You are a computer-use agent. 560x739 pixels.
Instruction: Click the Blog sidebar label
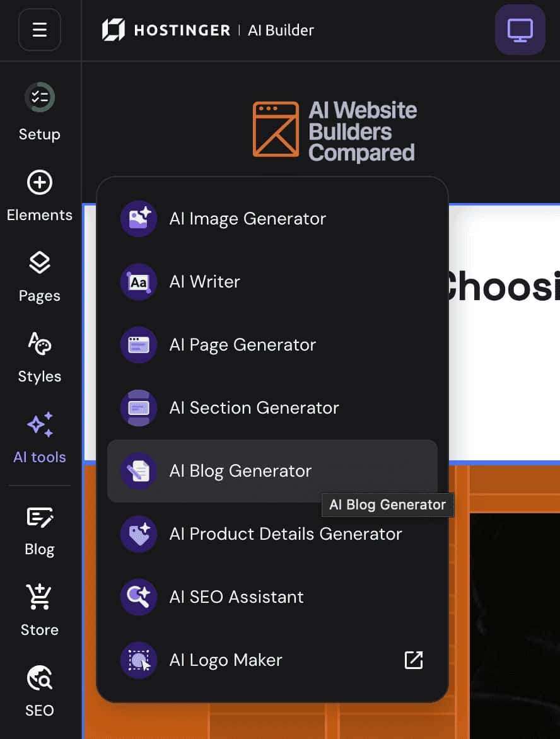pos(40,550)
